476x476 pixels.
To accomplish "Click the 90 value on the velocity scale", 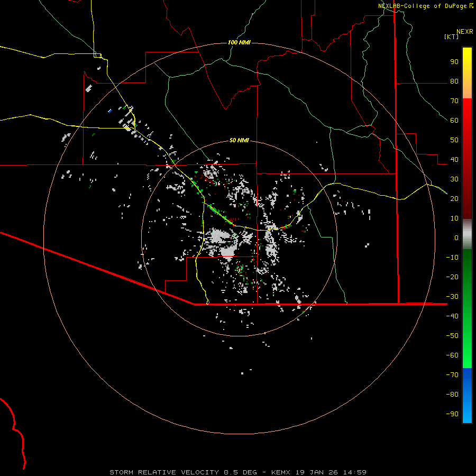I will coord(454,62).
